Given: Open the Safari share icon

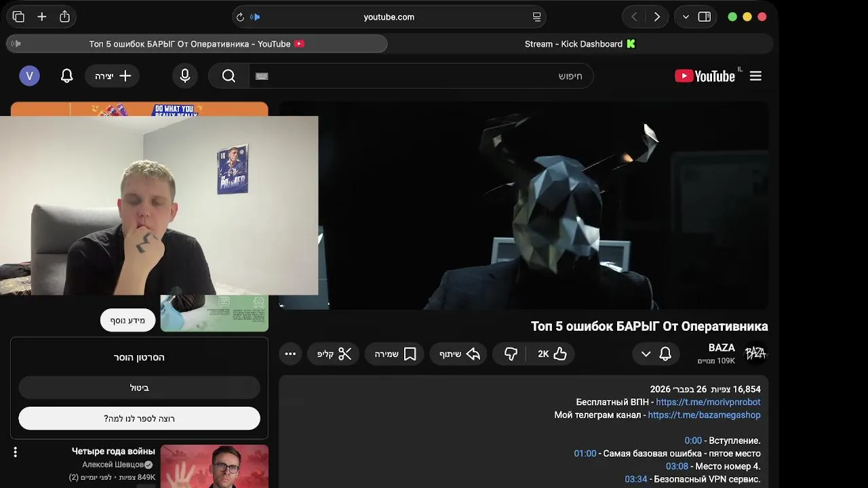Looking at the screenshot, I should 65,17.
